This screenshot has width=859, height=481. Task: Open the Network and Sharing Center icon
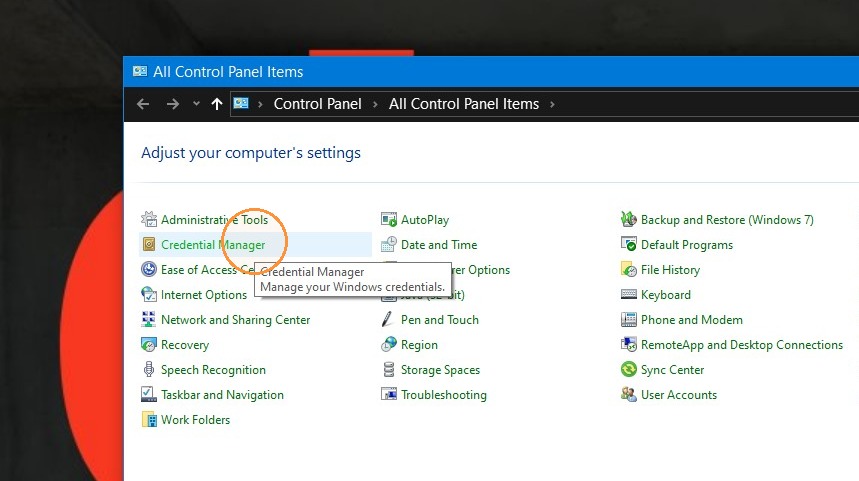(148, 319)
